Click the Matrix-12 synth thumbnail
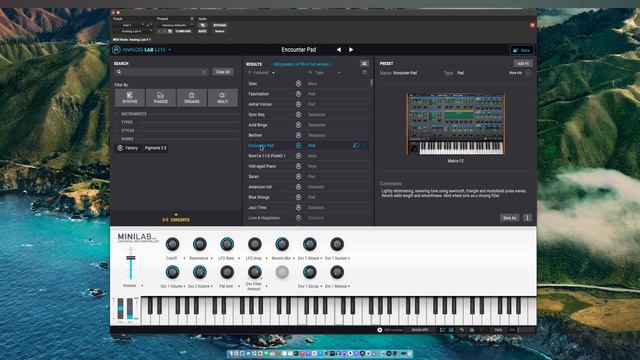 pos(455,124)
